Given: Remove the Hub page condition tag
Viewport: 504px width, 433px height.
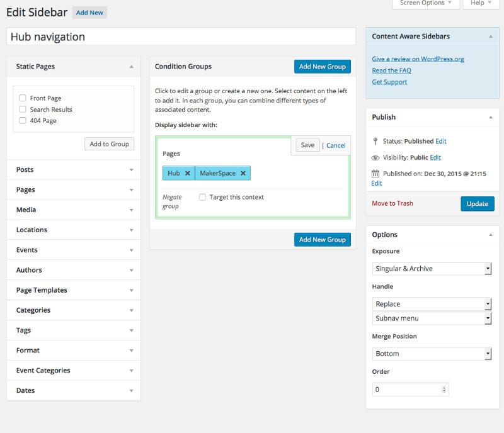Looking at the screenshot, I should pos(187,173).
